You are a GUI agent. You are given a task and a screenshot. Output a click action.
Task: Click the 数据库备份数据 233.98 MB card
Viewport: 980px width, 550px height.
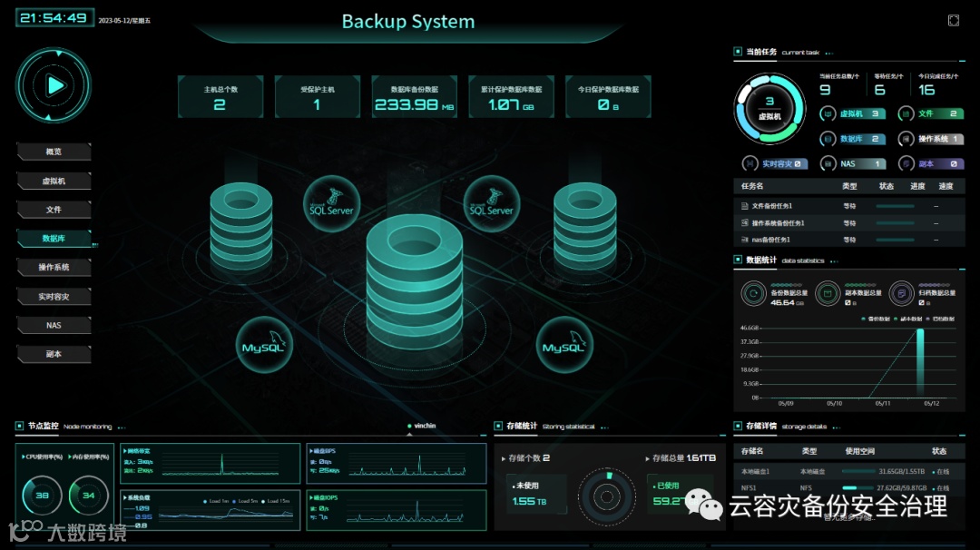[415, 97]
